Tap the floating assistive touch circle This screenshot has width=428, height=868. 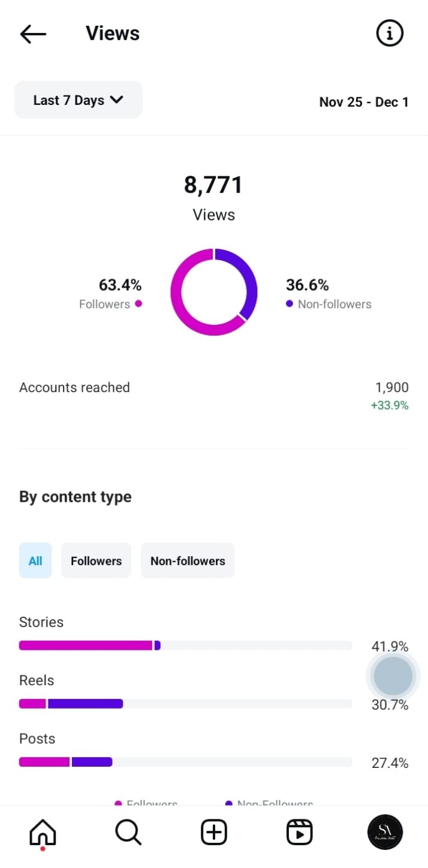[x=393, y=676]
